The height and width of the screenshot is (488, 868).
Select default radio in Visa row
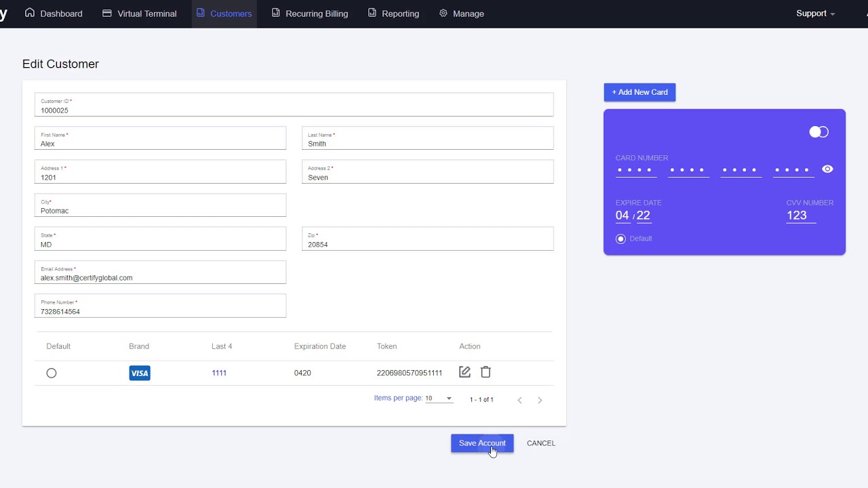click(52, 373)
